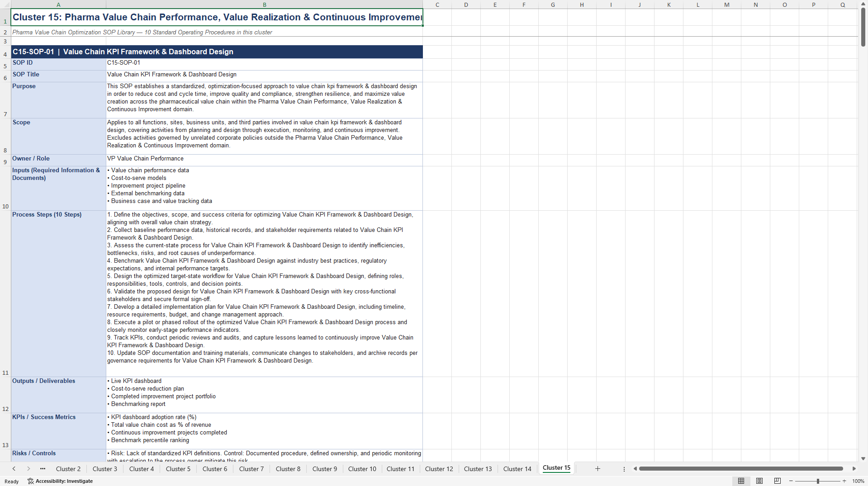Open the Cluster 11 sheet tab
The image size is (868, 486).
click(400, 469)
